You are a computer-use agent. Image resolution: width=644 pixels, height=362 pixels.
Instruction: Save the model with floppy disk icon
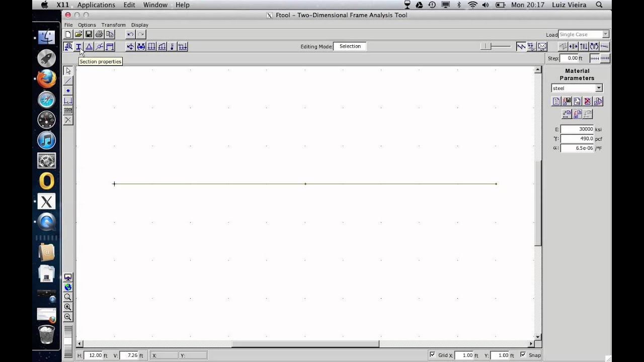[x=89, y=34]
